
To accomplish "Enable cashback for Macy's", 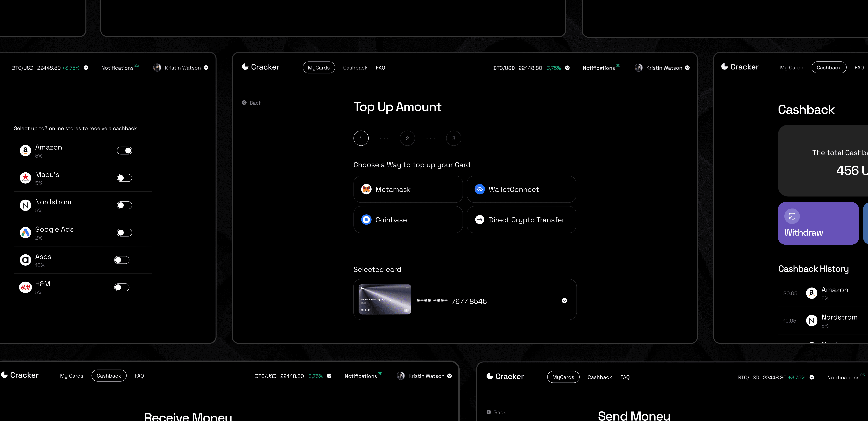I will pos(124,178).
